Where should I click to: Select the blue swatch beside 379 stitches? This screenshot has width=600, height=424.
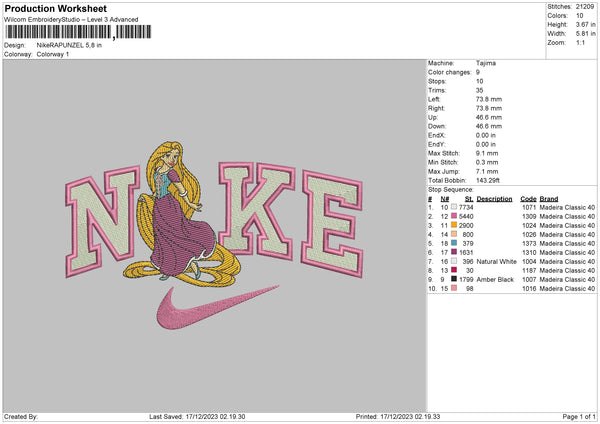click(454, 243)
